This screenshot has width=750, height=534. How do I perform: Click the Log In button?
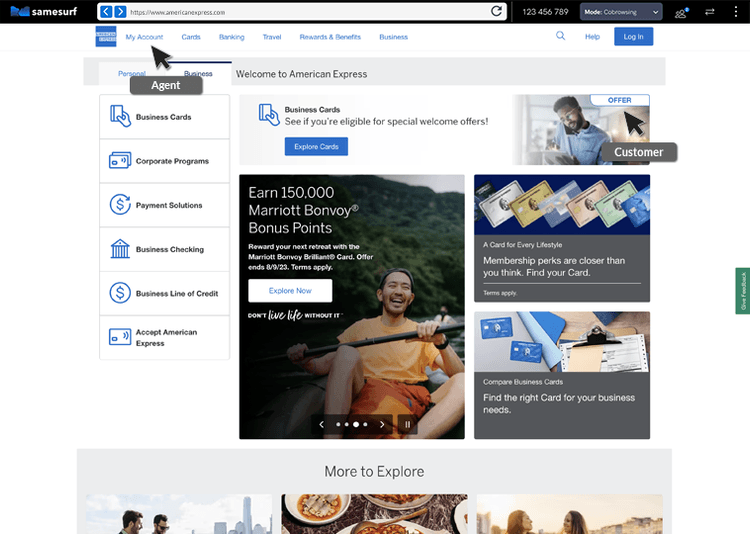pos(633,37)
